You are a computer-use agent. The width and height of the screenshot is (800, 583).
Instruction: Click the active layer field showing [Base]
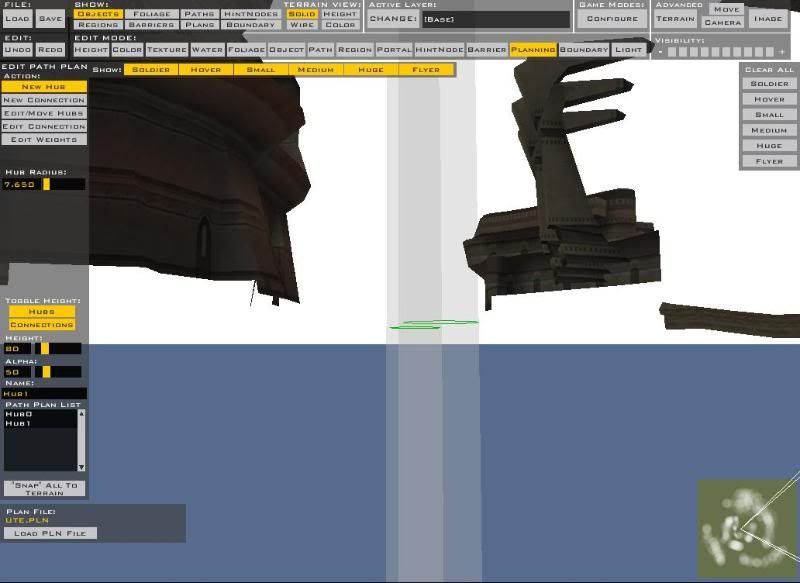496,19
